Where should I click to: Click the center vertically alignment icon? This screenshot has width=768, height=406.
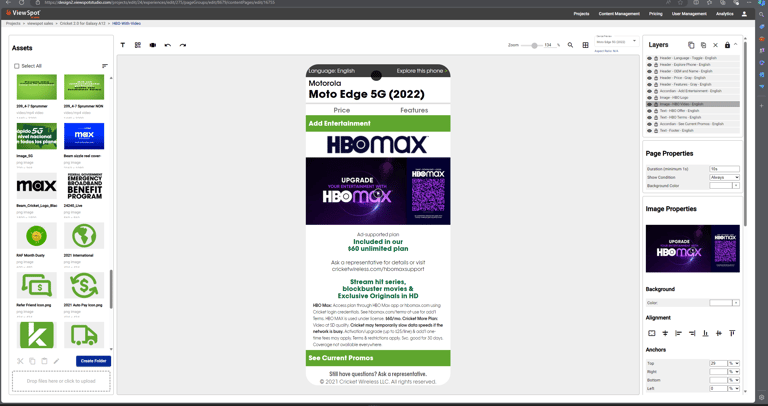point(665,333)
